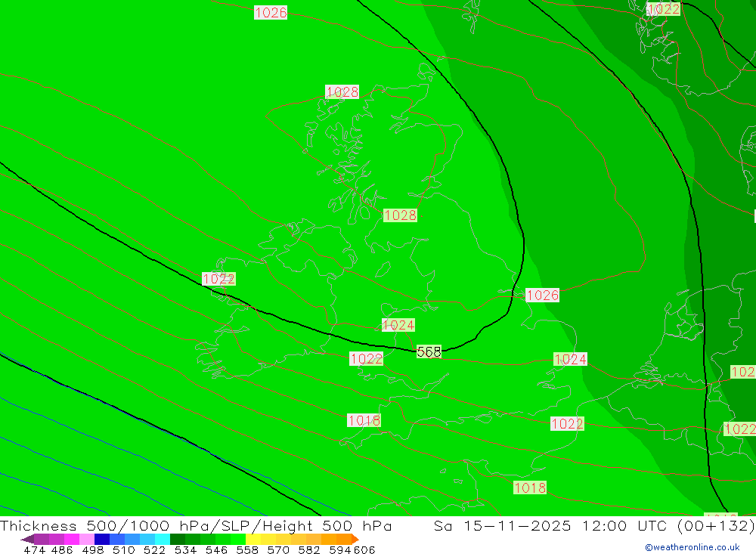Click the 1022 label near Norway at top right
The width and height of the screenshot is (756, 554).
click(x=664, y=9)
